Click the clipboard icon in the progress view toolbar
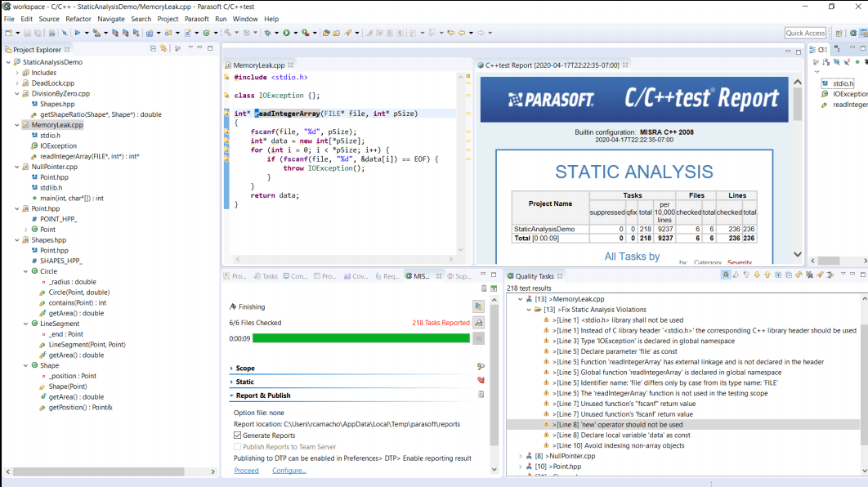This screenshot has width=868, height=487. tap(484, 288)
